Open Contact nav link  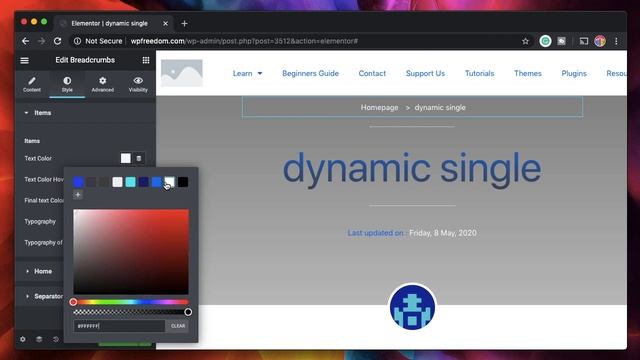pos(372,73)
